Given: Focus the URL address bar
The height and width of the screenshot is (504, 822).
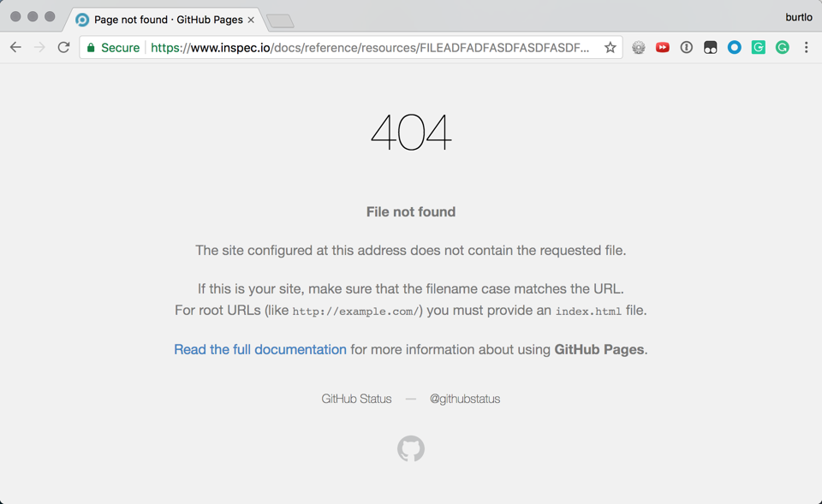Looking at the screenshot, I should pyautogui.click(x=370, y=48).
